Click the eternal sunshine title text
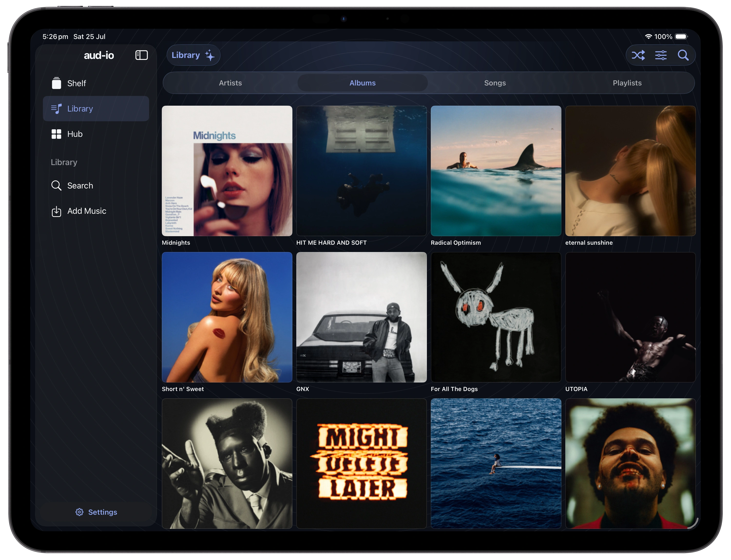Image resolution: width=731 pixels, height=560 pixels. 589,243
